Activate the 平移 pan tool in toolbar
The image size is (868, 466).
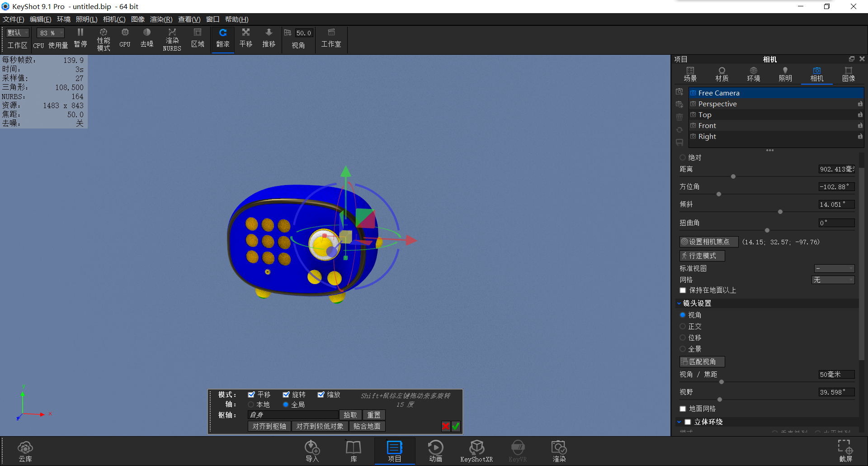point(245,38)
